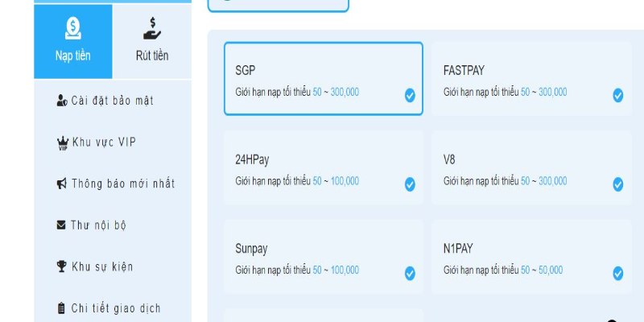Click the VIP crown icon
The height and width of the screenshot is (322, 644).
click(x=62, y=143)
